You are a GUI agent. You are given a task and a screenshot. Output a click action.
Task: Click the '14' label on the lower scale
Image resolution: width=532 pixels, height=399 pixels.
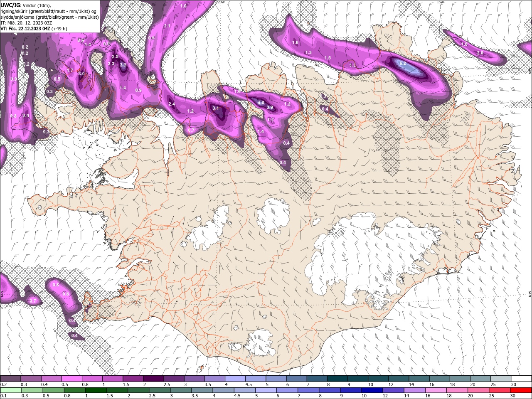click(406, 396)
